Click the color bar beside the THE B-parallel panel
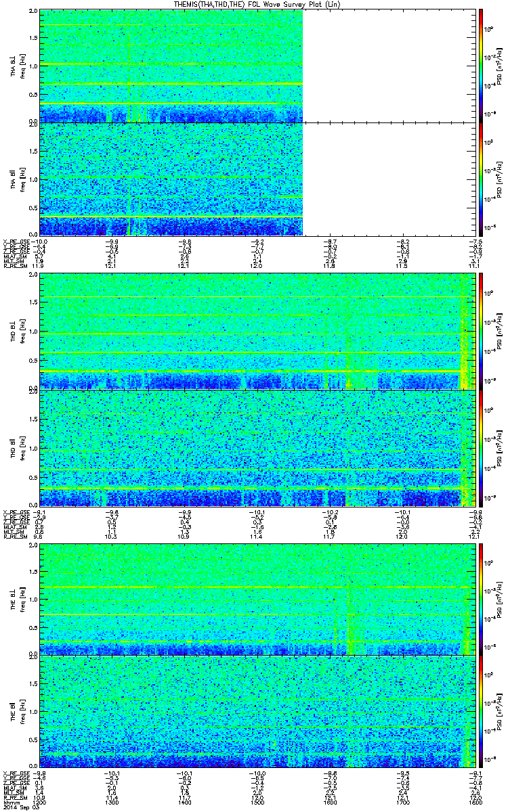This screenshot has width=508, height=812. 481,710
